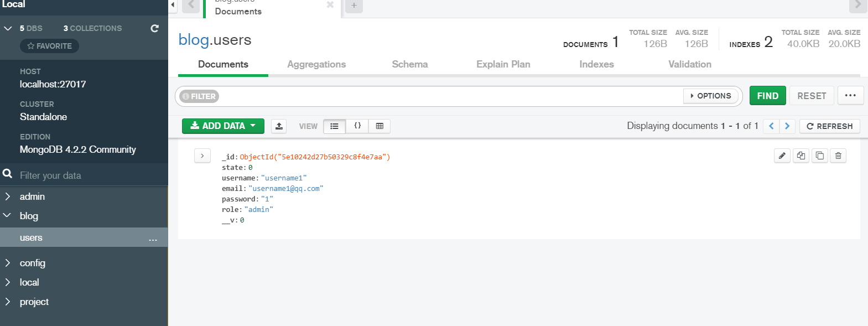Switch to the Documents tab
Viewport: 868px width, 326px height.
tap(223, 64)
